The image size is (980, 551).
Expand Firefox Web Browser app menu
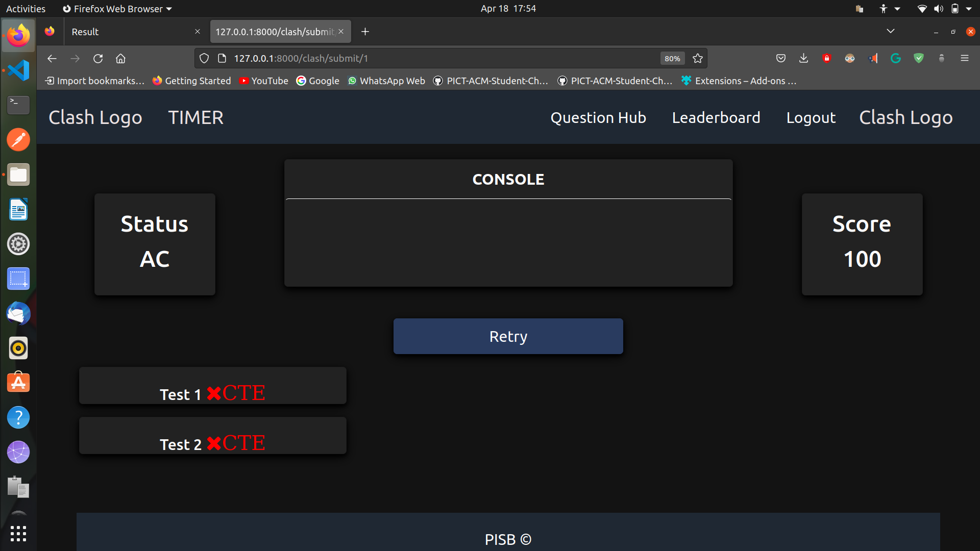point(117,9)
